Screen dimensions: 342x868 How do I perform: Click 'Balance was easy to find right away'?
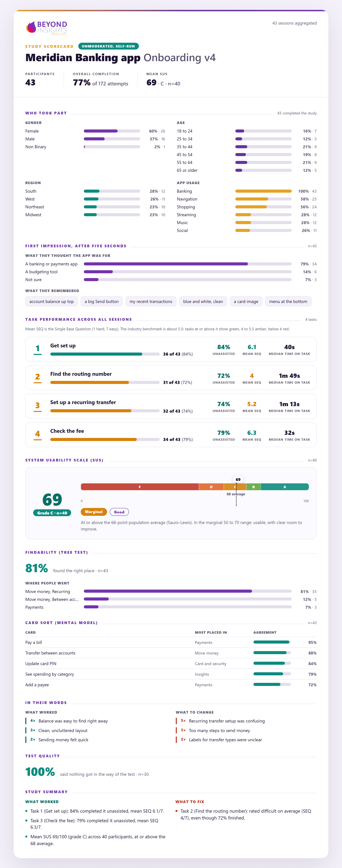click(73, 721)
